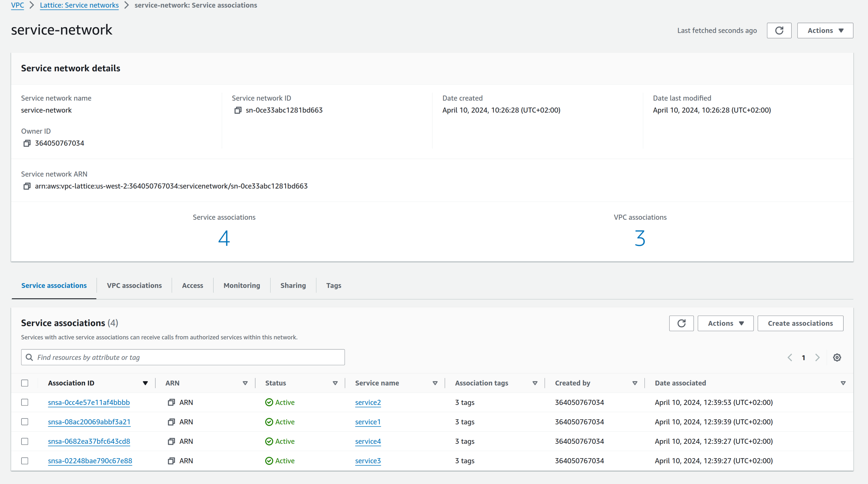
Task: Copy ARN for service3 association
Action: 171,461
